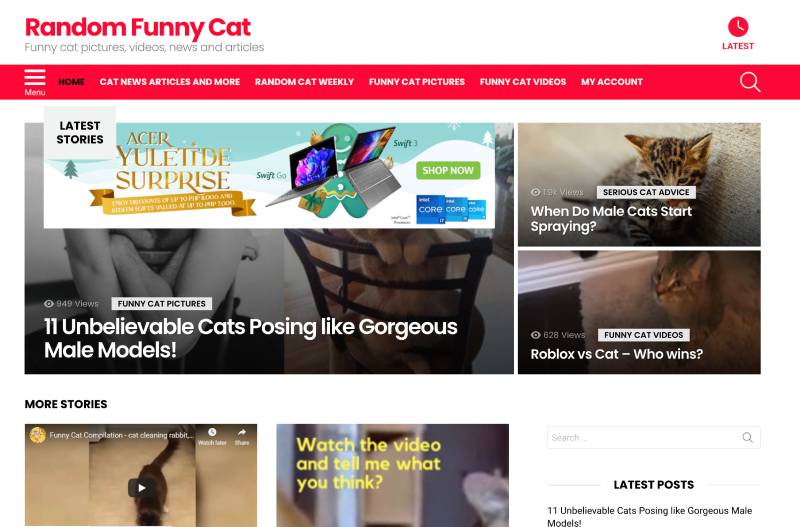Open My Account page
Screen dimensions: 800x527
click(612, 82)
